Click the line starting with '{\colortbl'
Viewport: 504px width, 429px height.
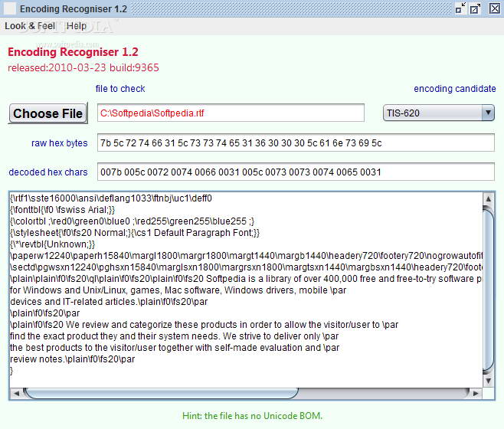tap(132, 221)
